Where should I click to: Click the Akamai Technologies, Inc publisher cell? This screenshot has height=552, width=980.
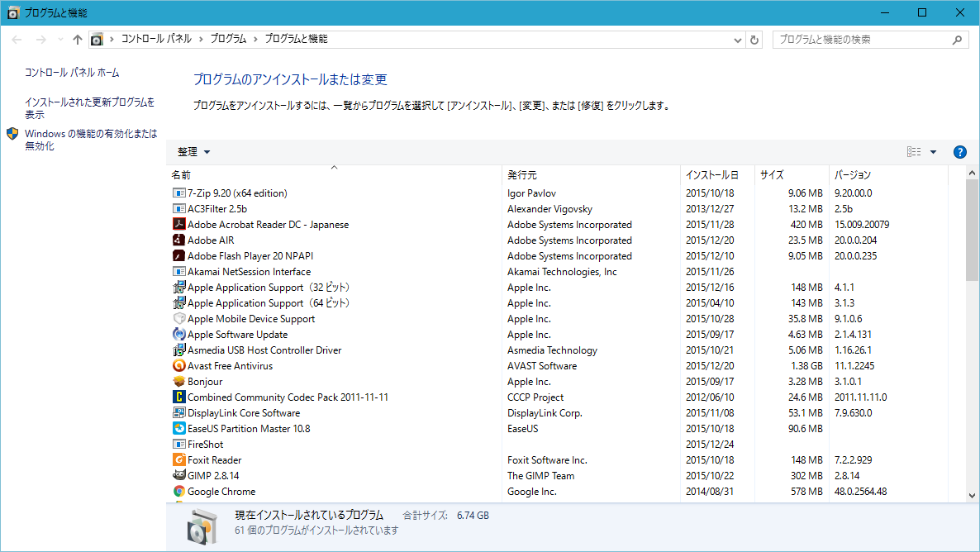tap(562, 271)
